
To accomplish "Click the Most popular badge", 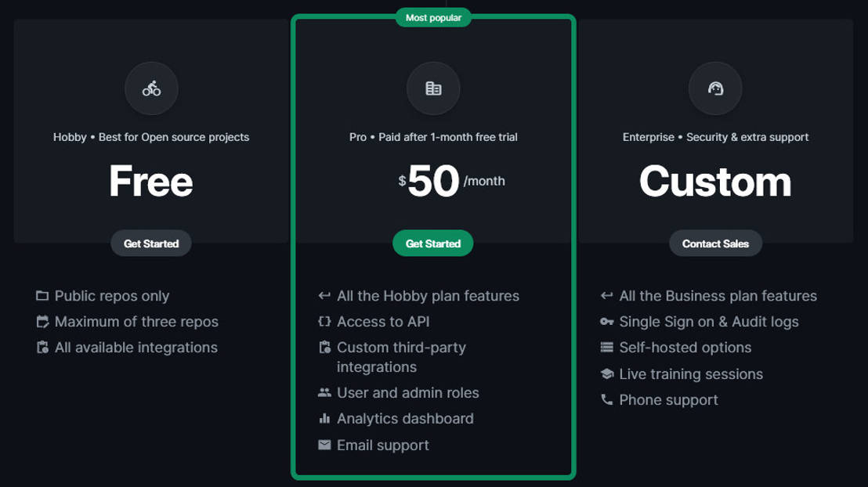I will (x=432, y=16).
